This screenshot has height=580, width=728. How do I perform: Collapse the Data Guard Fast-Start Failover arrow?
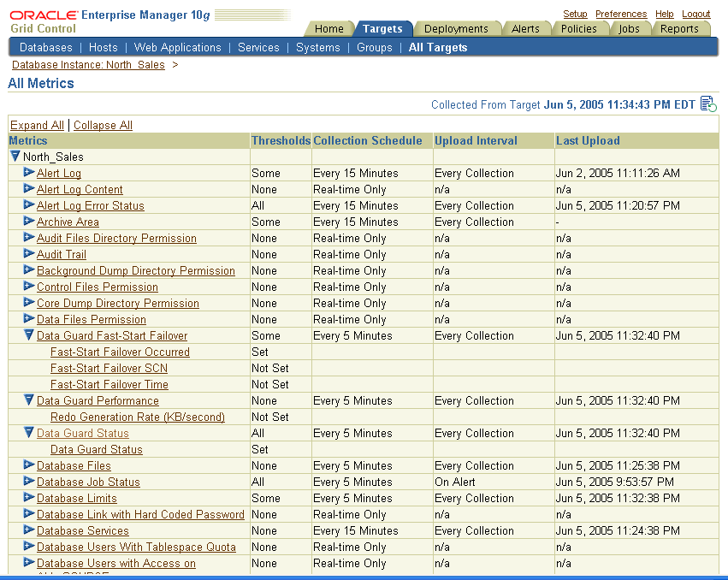point(29,335)
